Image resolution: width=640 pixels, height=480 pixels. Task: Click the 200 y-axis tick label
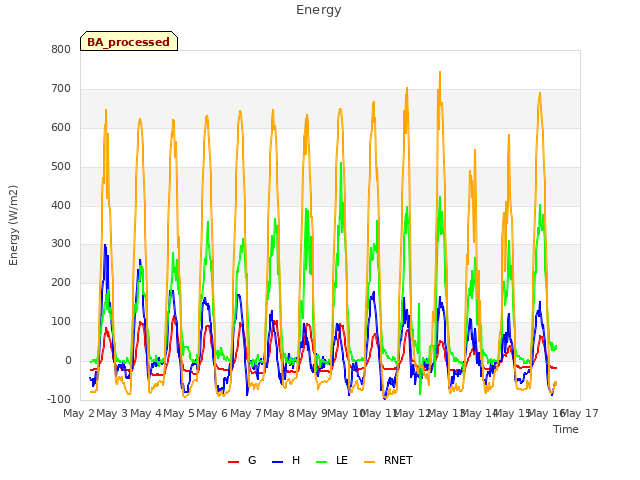tap(61, 282)
